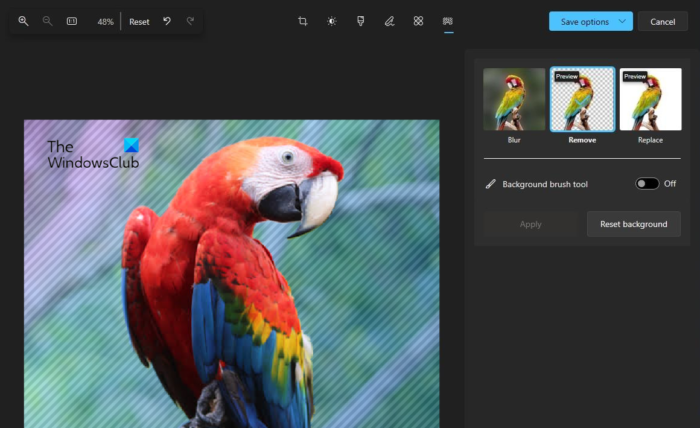This screenshot has width=700, height=428.
Task: Select the Background tool icon
Action: tap(448, 21)
